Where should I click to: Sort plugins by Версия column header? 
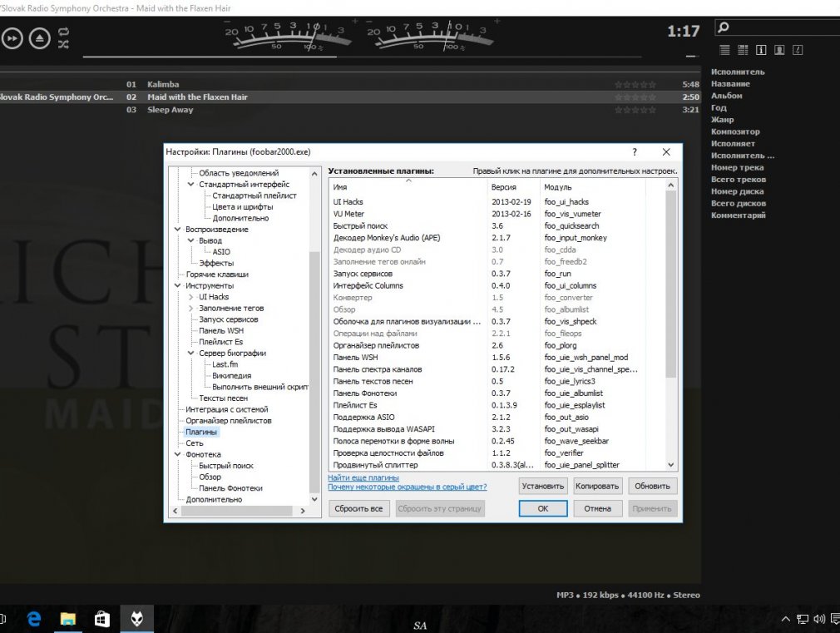pyautogui.click(x=513, y=187)
